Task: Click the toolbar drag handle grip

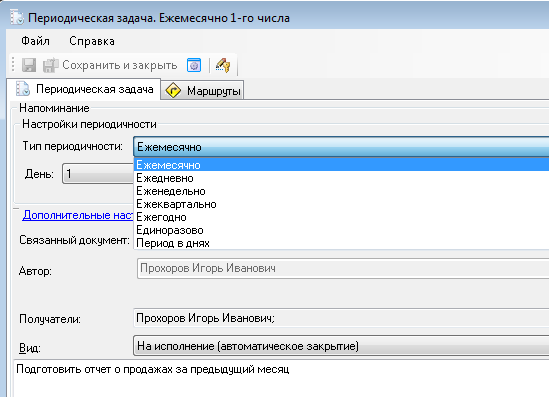Action: (13, 65)
